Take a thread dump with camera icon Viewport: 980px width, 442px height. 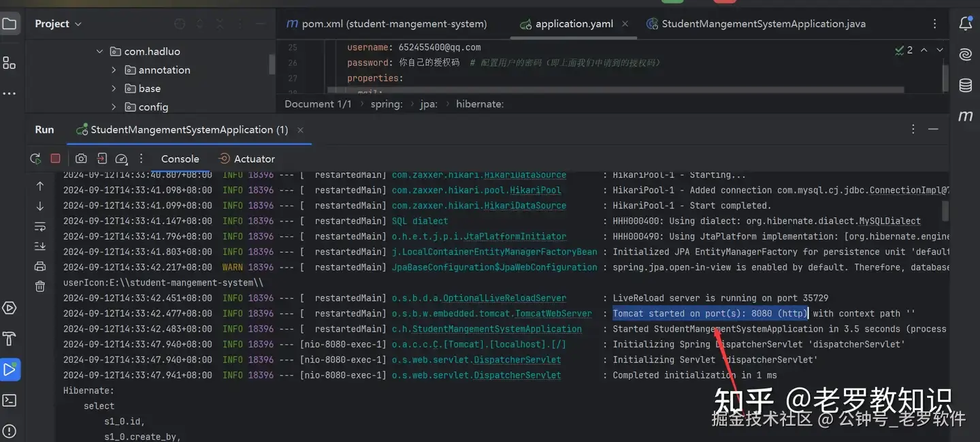point(81,159)
